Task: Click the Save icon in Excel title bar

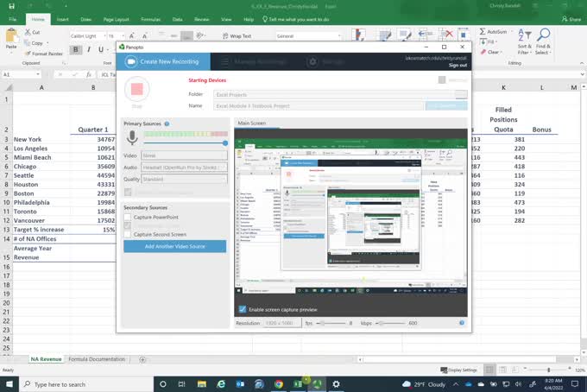Action: pyautogui.click(x=11, y=6)
